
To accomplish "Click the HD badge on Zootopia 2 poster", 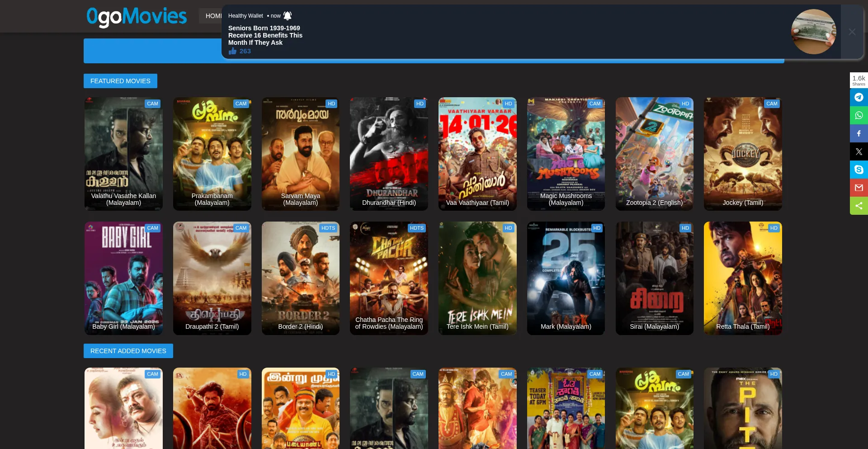I will (x=685, y=104).
